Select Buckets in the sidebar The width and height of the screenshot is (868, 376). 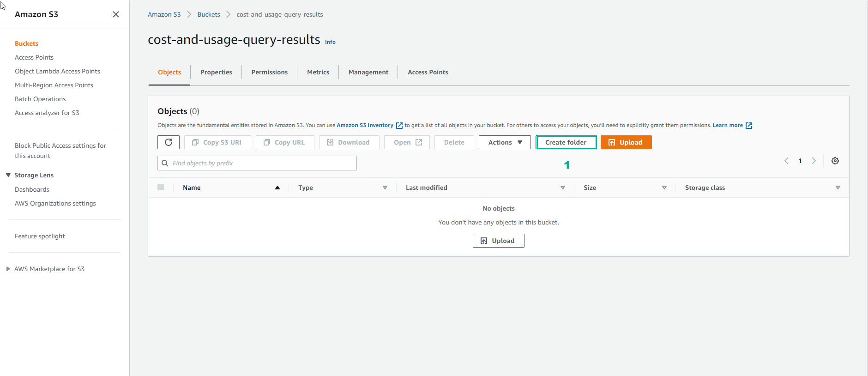(26, 43)
